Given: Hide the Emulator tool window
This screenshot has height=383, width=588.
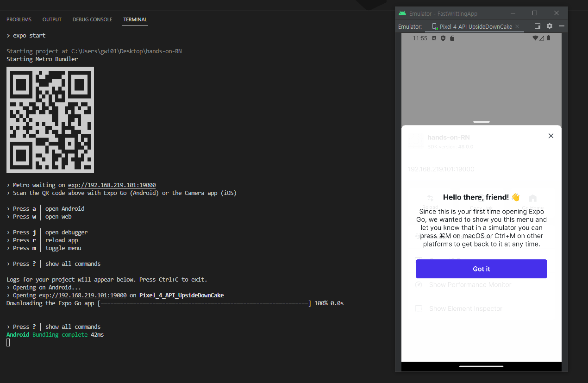Looking at the screenshot, I should pos(562,26).
